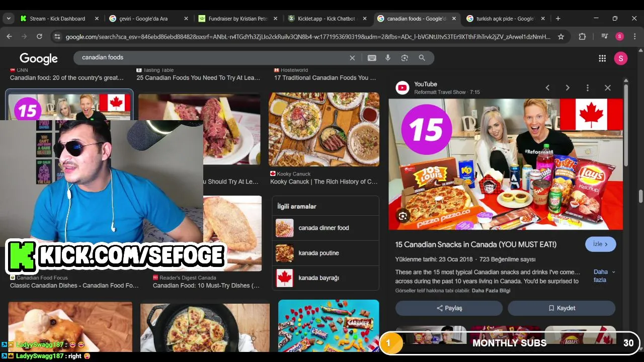This screenshot has height=362, width=644.
Task: Show the previous image in the preview panel
Action: (547, 88)
